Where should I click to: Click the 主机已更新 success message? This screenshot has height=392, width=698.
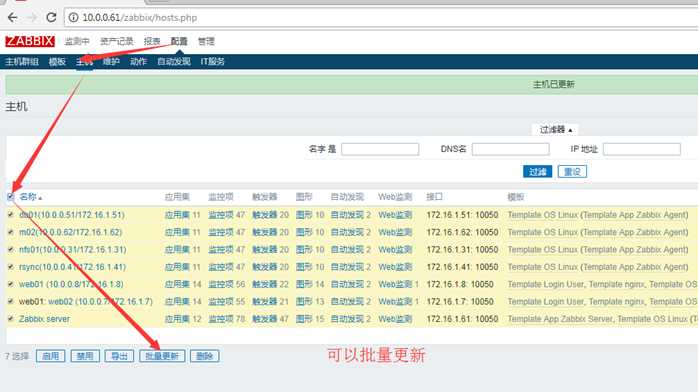[x=554, y=84]
